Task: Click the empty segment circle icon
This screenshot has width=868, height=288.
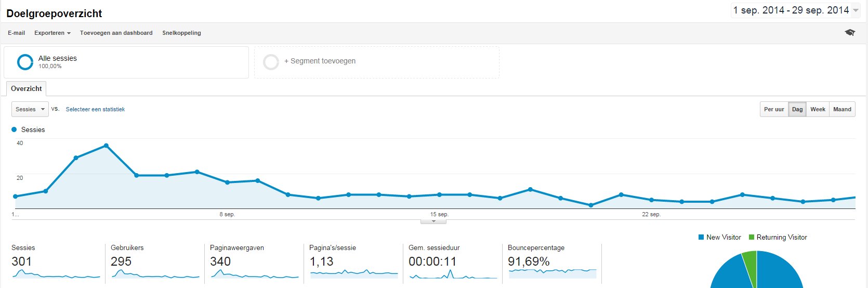Action: coord(271,62)
